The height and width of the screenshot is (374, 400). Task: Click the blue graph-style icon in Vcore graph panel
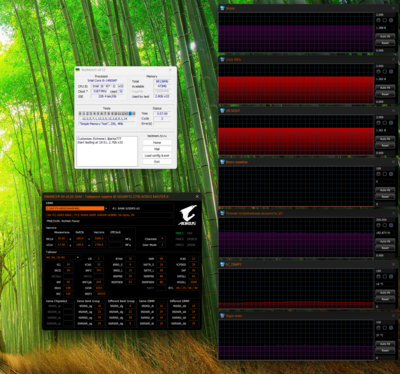coord(391,20)
